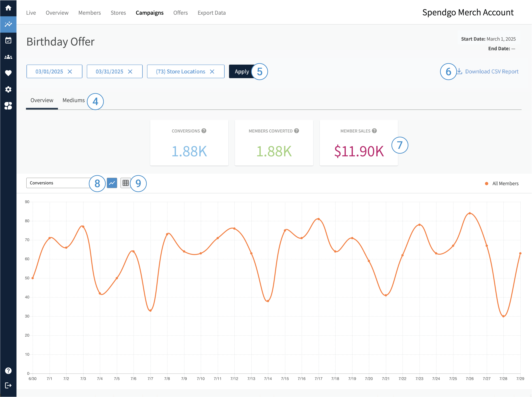Click the logout icon at sidebar bottom

pyautogui.click(x=8, y=385)
